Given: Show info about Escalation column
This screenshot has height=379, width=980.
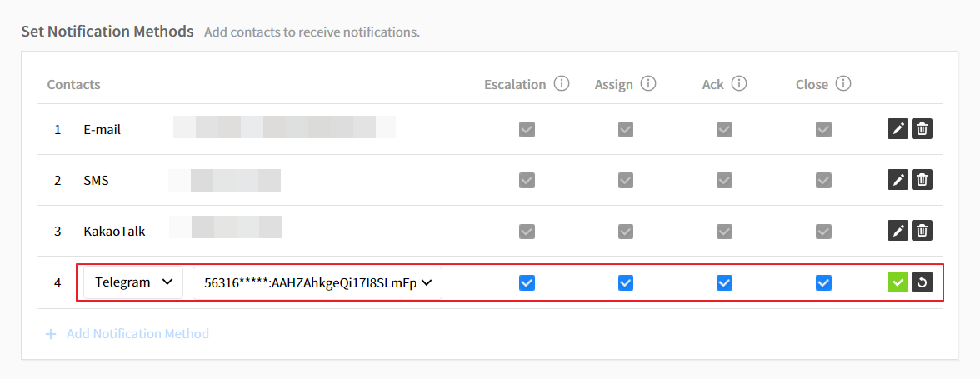Looking at the screenshot, I should pyautogui.click(x=562, y=84).
